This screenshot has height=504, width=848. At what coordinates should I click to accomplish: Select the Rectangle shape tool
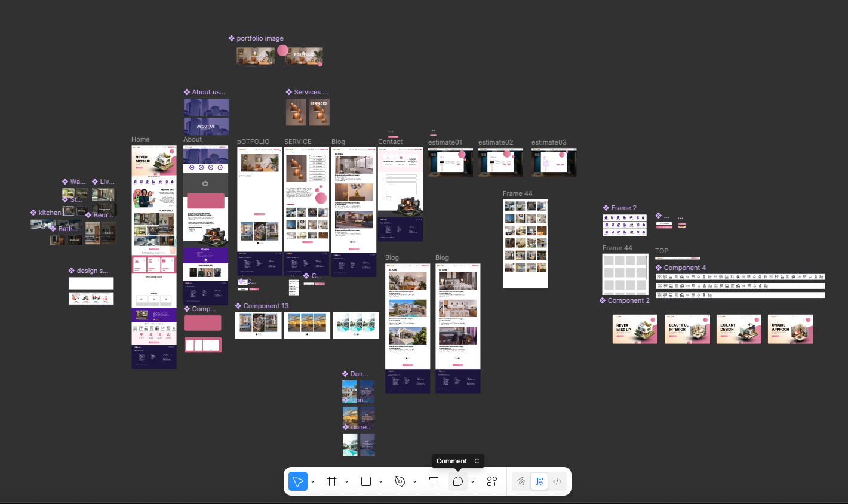point(366,481)
